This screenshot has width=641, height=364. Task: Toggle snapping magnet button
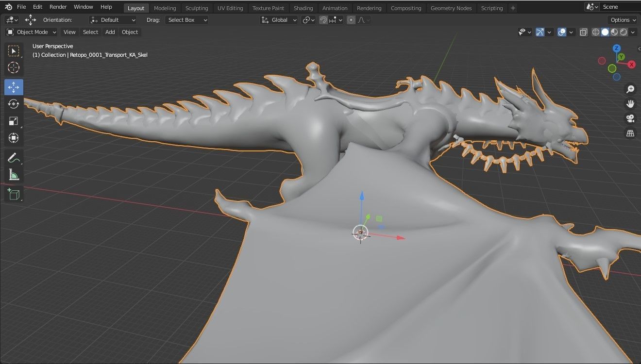[323, 20]
